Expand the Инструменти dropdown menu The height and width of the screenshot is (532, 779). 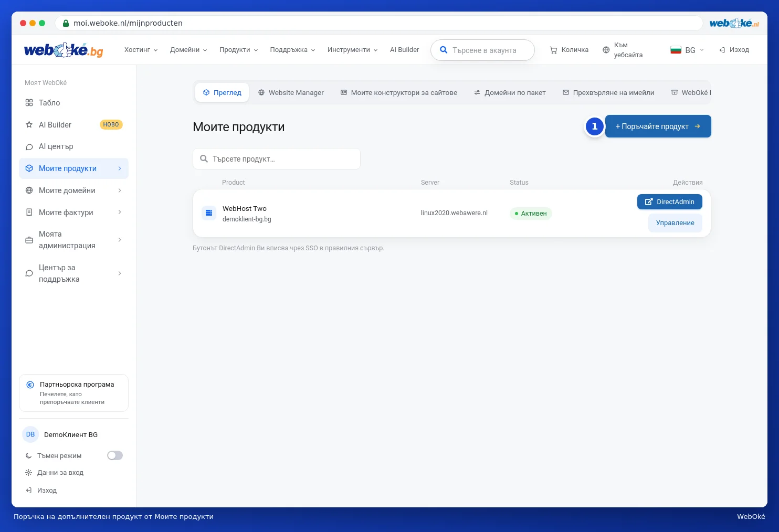click(x=352, y=50)
